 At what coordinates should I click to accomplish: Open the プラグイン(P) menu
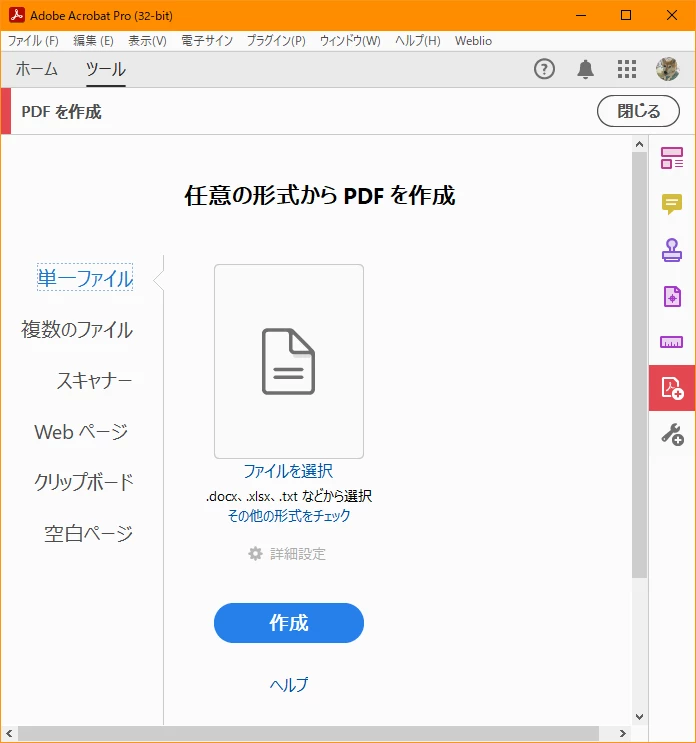[276, 41]
